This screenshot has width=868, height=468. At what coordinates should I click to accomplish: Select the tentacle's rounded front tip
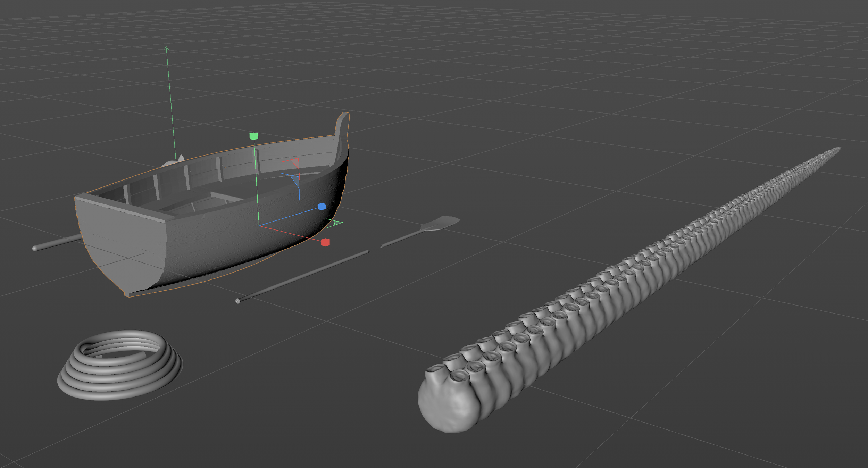446,408
